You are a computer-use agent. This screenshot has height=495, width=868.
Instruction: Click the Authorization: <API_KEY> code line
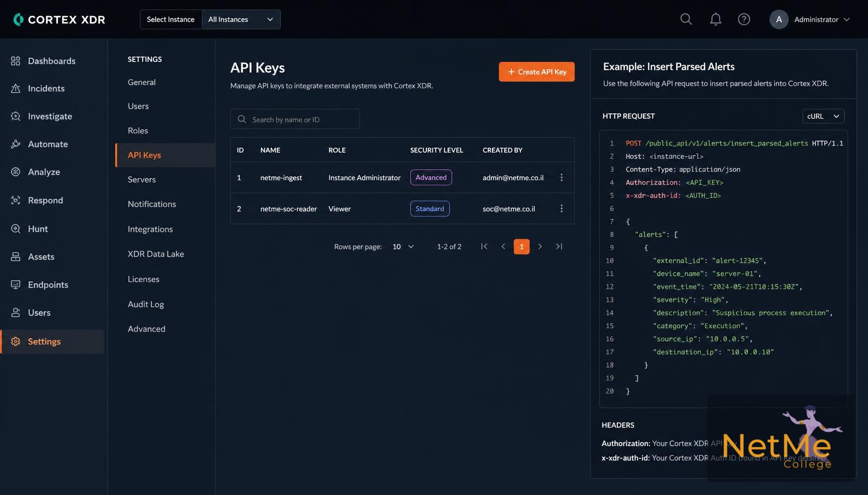[674, 182]
